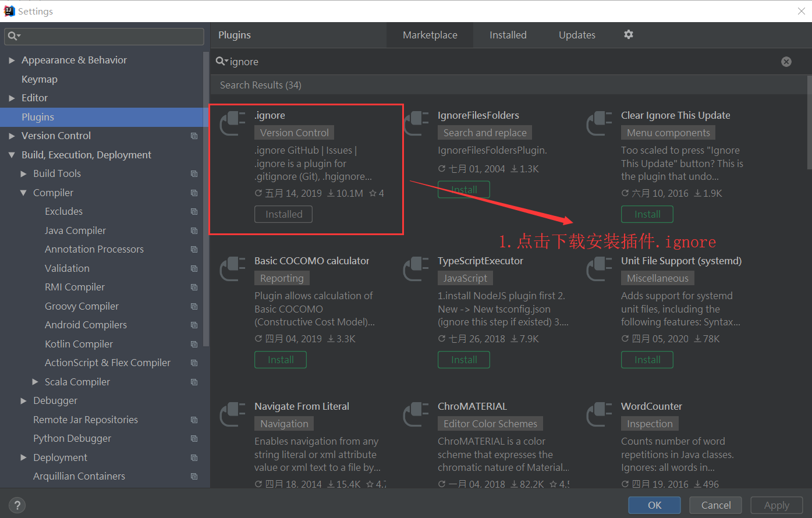812x518 pixels.
Task: Click the Editor Color Schemes tag
Action: coord(490,424)
